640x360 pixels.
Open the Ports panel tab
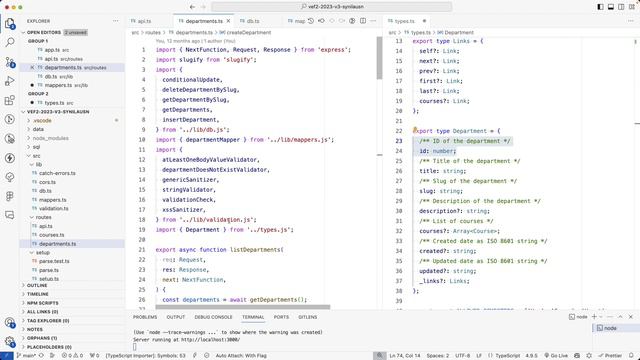point(281,317)
